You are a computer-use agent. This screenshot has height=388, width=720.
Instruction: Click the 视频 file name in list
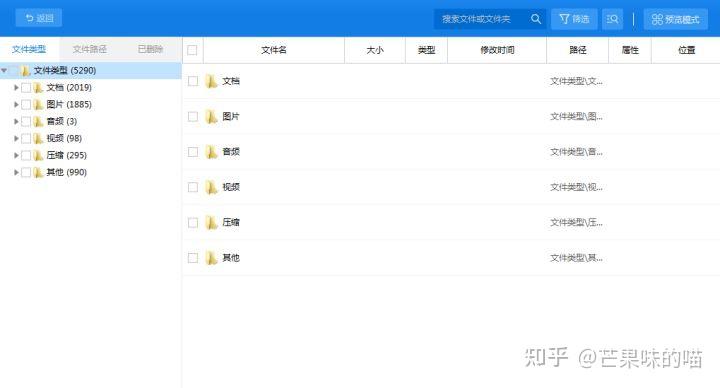click(x=231, y=187)
